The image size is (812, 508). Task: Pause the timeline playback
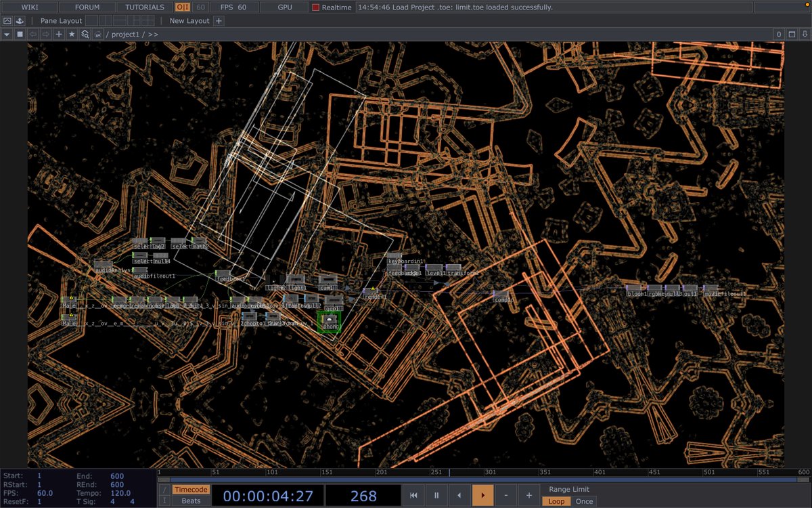[x=437, y=496]
